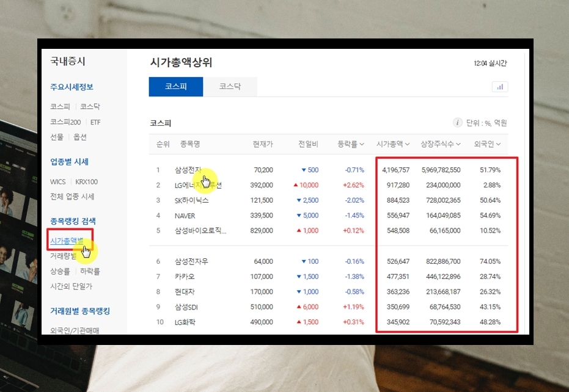The height and width of the screenshot is (392, 569).
Task: Open 하락률 sidebar link
Action: pos(90,271)
